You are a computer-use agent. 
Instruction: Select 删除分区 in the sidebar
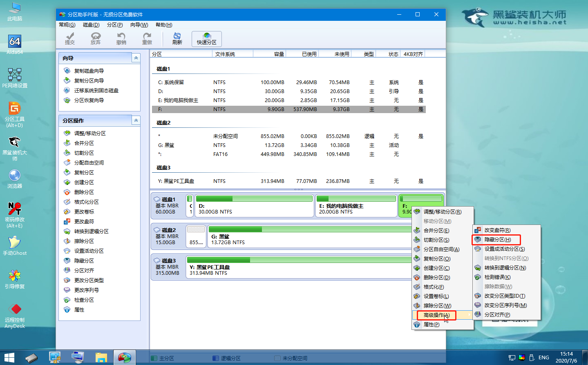(x=84, y=192)
